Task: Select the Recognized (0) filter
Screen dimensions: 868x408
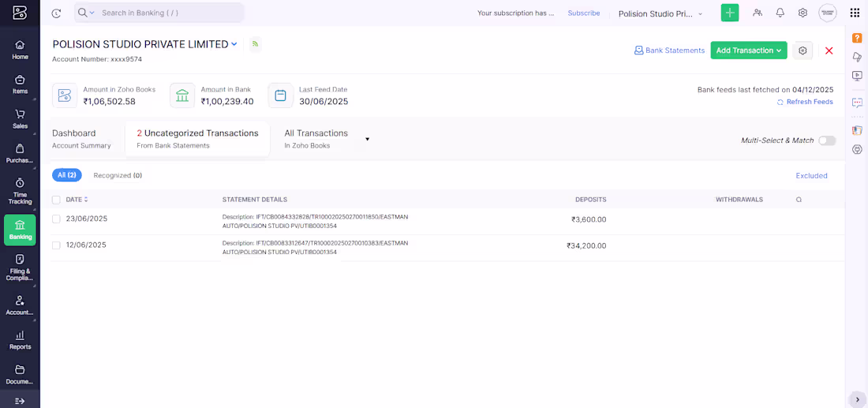Action: click(118, 175)
